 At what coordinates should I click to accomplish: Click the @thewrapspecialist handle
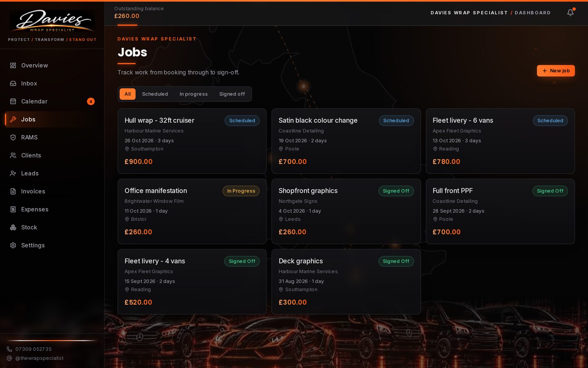tap(40, 358)
